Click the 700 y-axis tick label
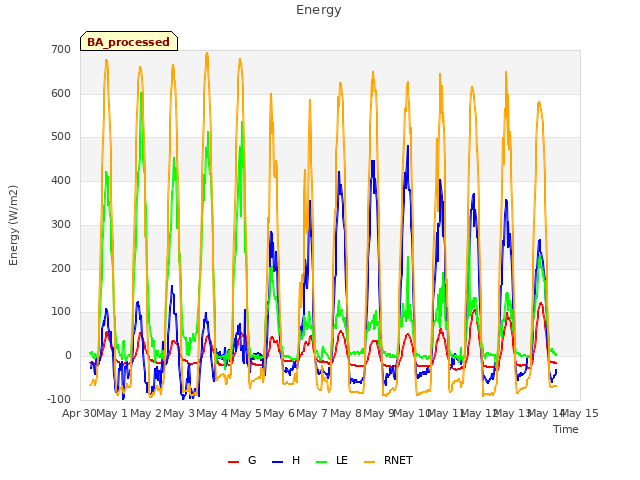This screenshot has height=480, width=640. coord(61,49)
